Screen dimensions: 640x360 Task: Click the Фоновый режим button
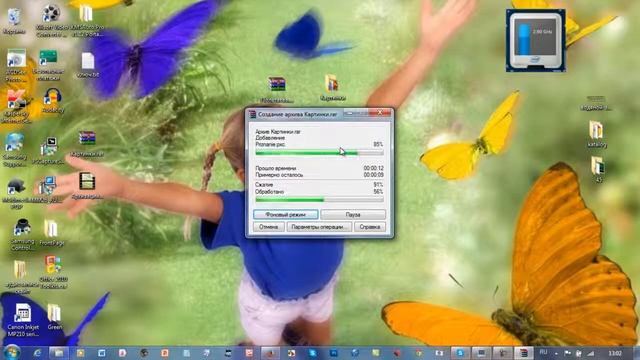coord(285,214)
